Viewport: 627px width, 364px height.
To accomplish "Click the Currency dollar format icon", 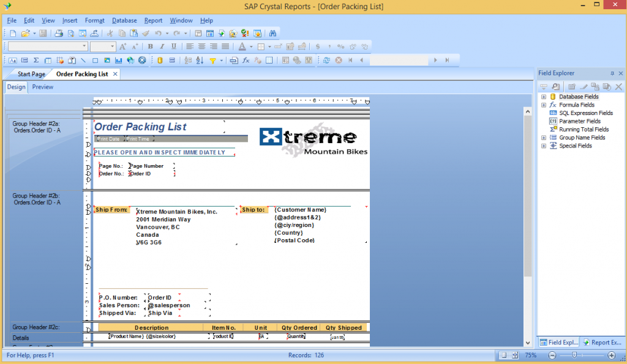I will tap(318, 46).
